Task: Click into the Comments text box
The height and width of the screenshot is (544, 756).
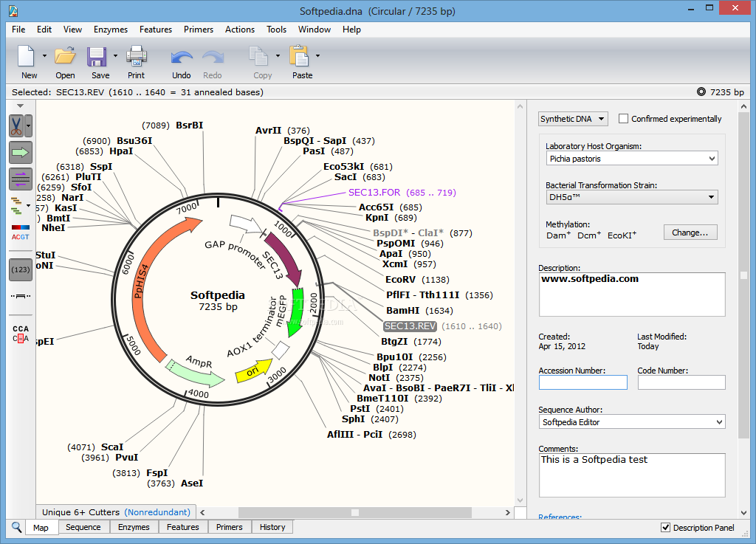Action: [632, 475]
